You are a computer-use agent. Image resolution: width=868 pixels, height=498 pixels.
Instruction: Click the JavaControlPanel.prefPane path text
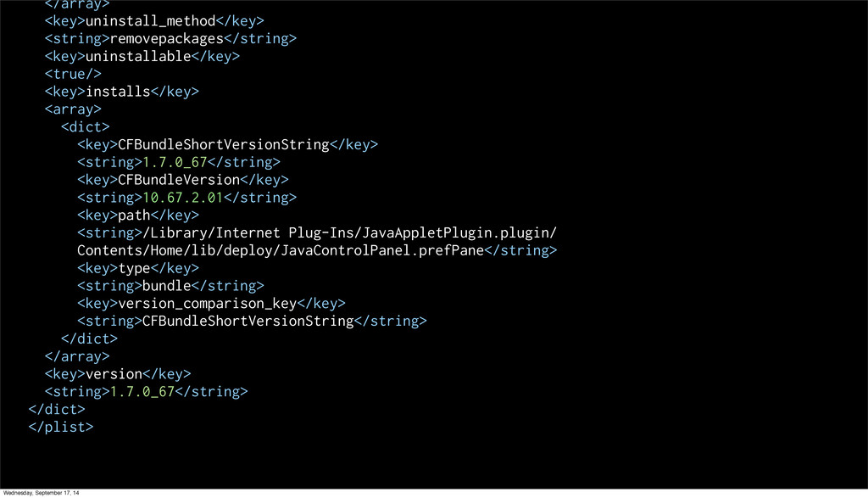(x=381, y=250)
